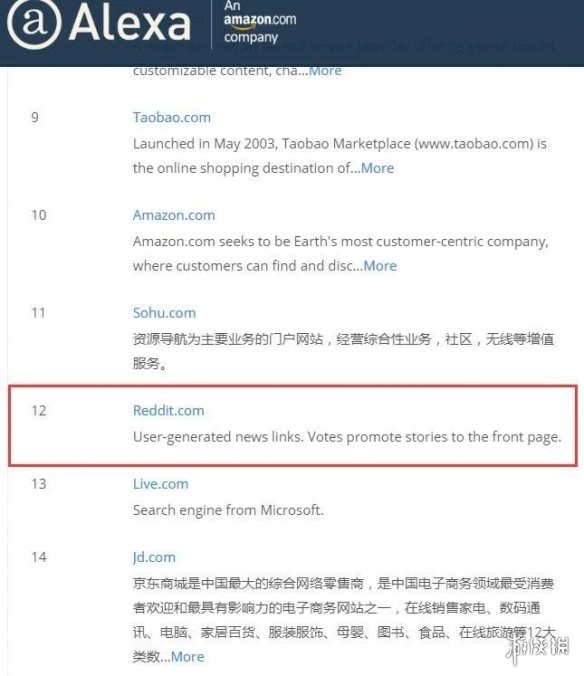The height and width of the screenshot is (676, 584).
Task: Click the Sohu Chinese description text
Action: pyautogui.click(x=343, y=351)
